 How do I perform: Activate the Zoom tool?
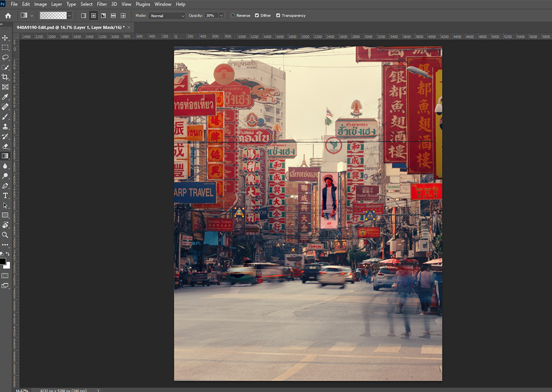[5, 235]
